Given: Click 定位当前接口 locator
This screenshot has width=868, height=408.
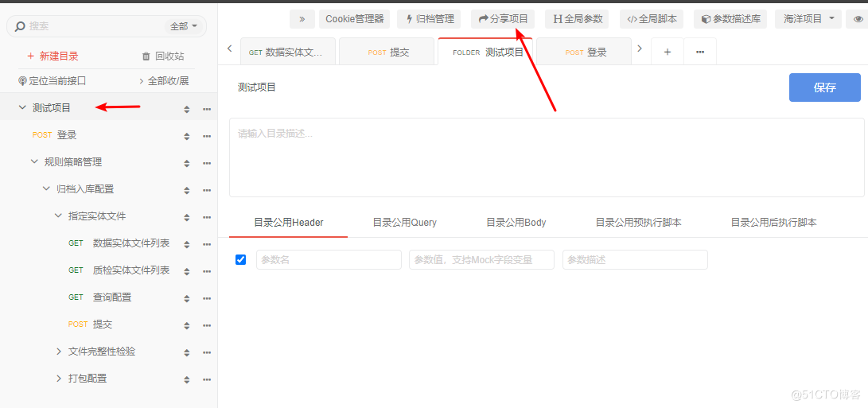Looking at the screenshot, I should [x=52, y=81].
